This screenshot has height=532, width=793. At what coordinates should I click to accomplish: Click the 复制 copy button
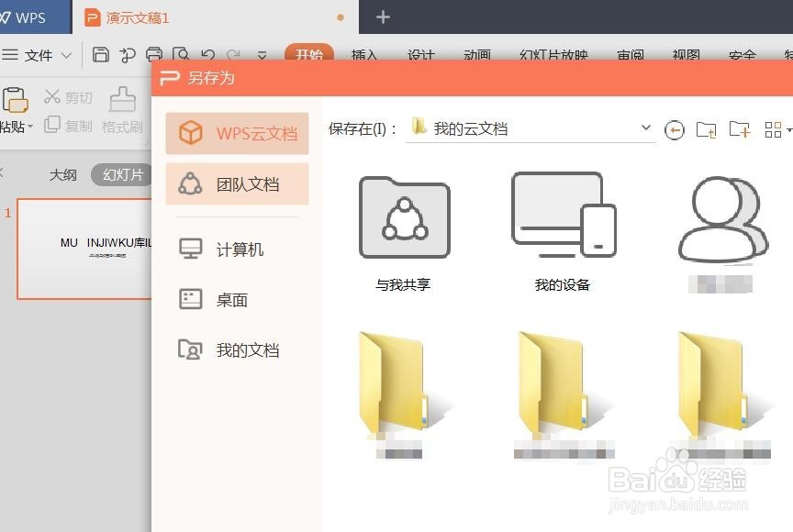click(x=68, y=125)
